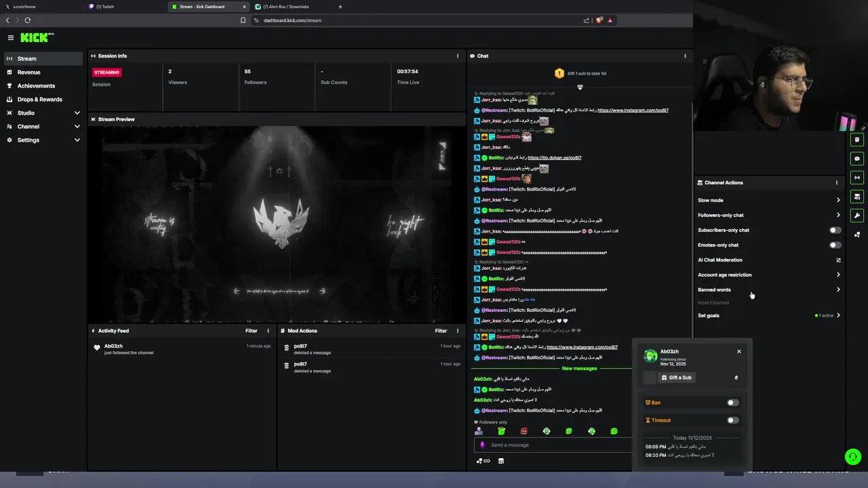Switch to Alert Box / Streamlabs tab
The height and width of the screenshot is (488, 868).
pyautogui.click(x=292, y=7)
